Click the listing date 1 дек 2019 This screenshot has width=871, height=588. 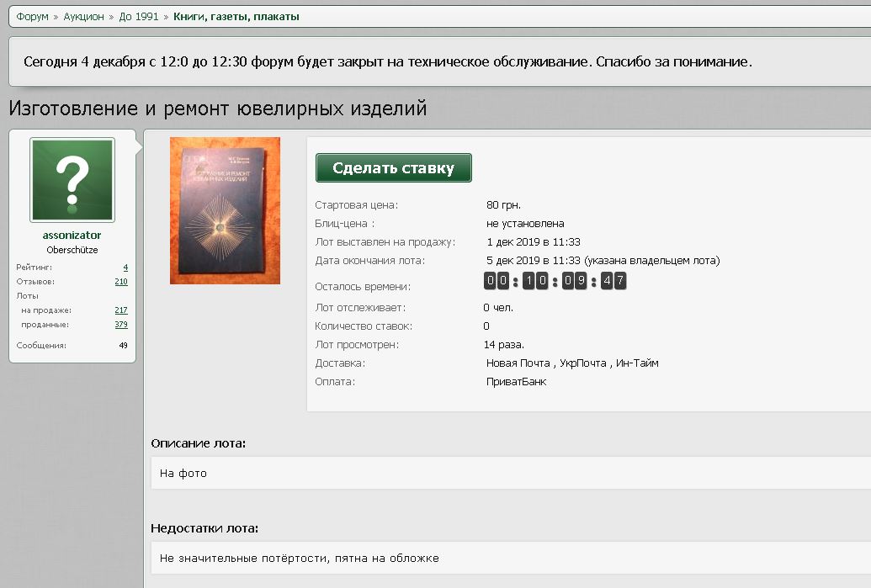534,242
